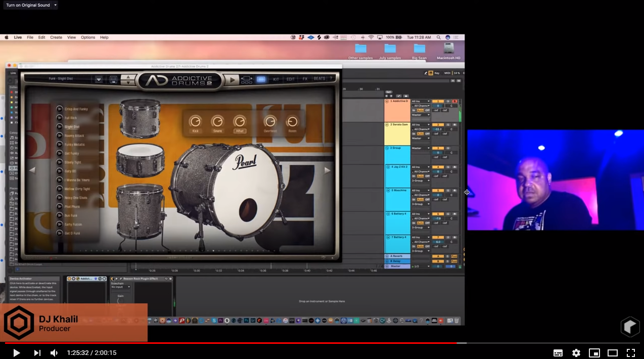Click the macOS Spotlight search icon
Screen dimensions: 644x359
[x=438, y=37]
